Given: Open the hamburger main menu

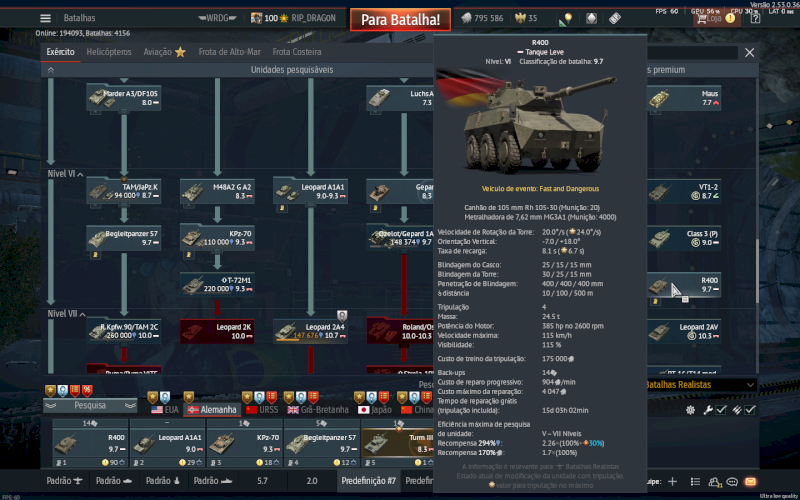Looking at the screenshot, I should [45, 18].
